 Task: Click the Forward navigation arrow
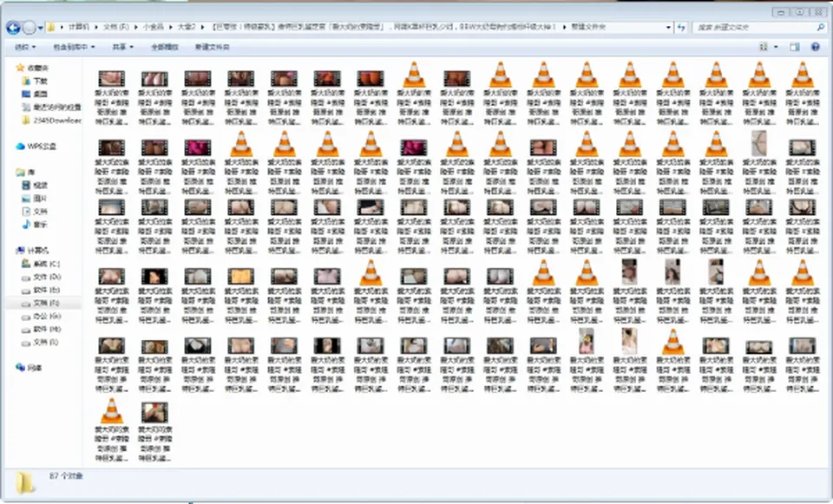[30, 28]
